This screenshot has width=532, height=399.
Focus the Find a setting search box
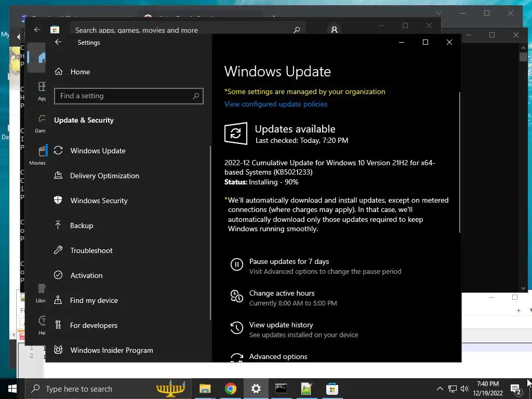pos(129,96)
